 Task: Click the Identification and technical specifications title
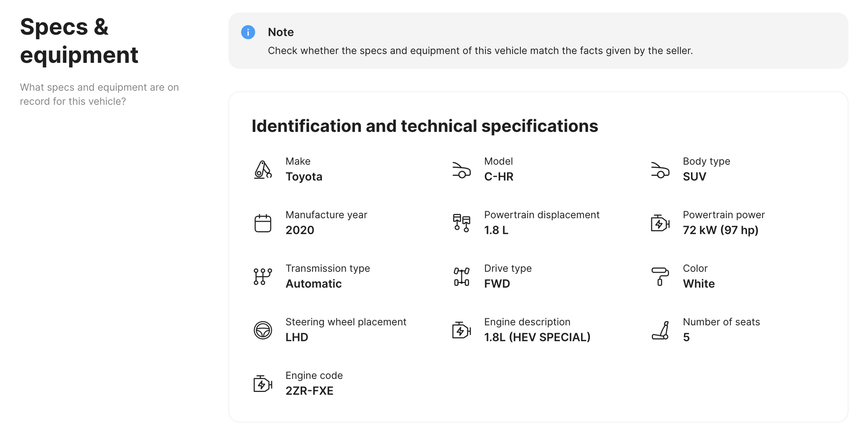(x=425, y=126)
